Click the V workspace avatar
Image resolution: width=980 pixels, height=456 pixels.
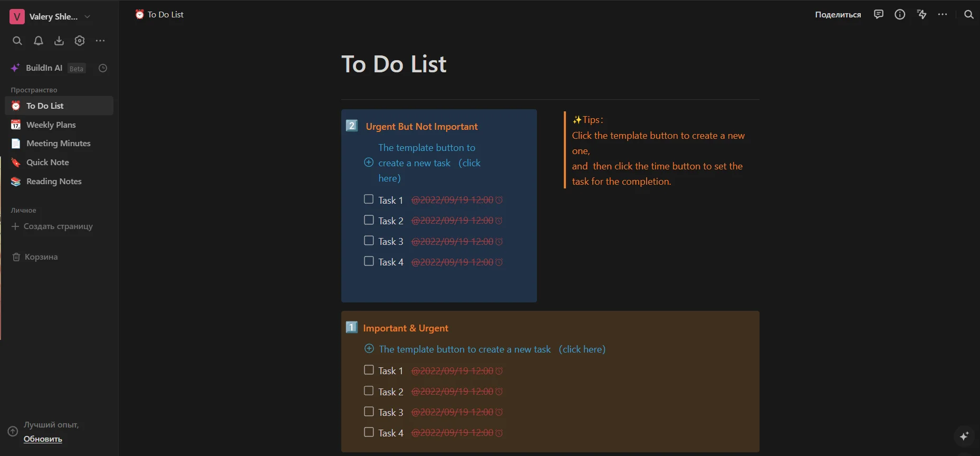pyautogui.click(x=17, y=16)
